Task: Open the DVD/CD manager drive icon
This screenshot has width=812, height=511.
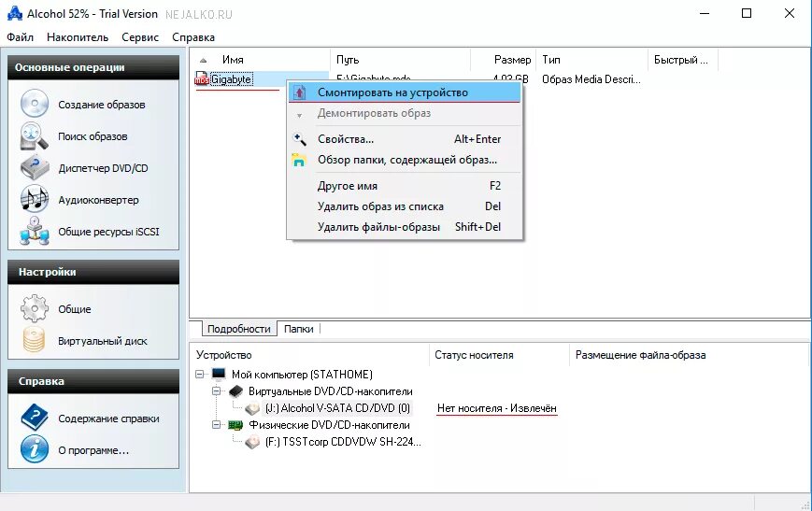Action: tap(35, 168)
